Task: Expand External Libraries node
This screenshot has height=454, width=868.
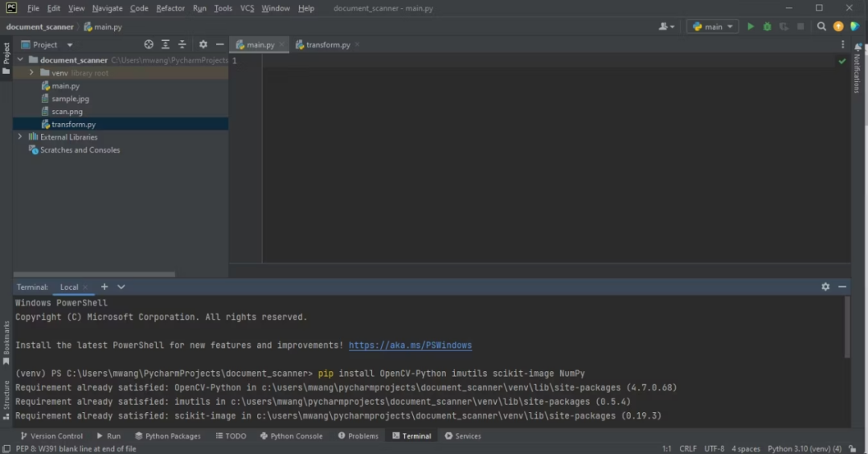Action: pyautogui.click(x=21, y=137)
